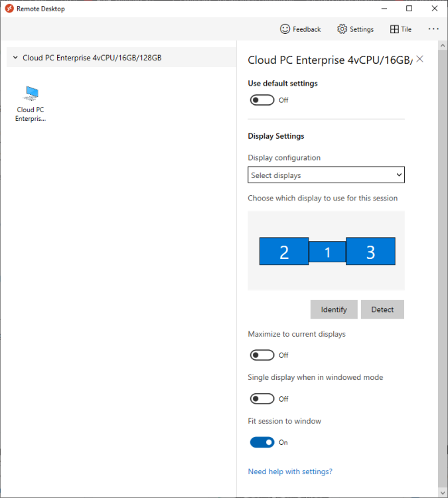Click the Remote Desktop app logo
The image size is (448, 498).
point(9,9)
